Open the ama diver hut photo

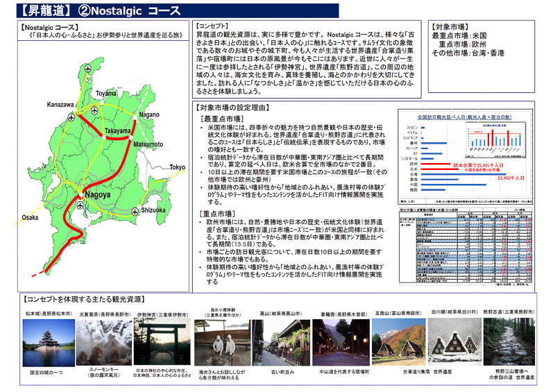pos(222,343)
